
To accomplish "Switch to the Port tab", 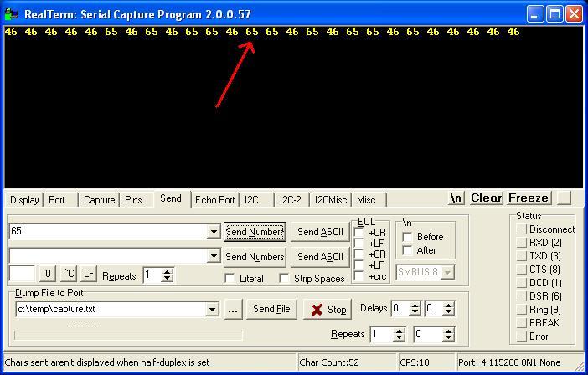I will point(57,200).
